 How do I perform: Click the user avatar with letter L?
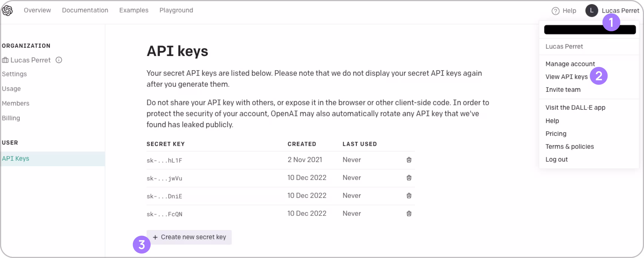(x=591, y=11)
